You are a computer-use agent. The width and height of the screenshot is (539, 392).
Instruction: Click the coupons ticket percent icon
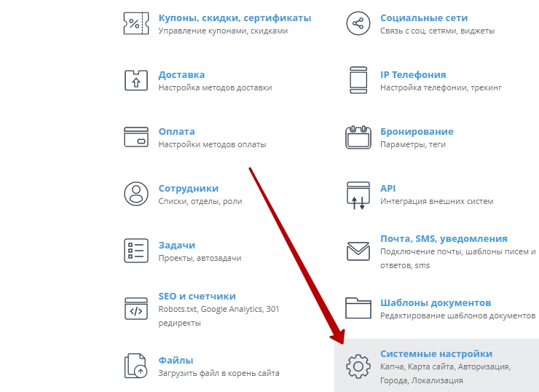[136, 23]
